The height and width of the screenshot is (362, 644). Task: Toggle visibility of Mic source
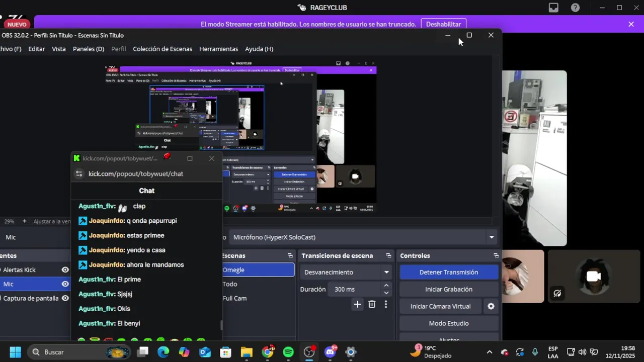pos(65,284)
